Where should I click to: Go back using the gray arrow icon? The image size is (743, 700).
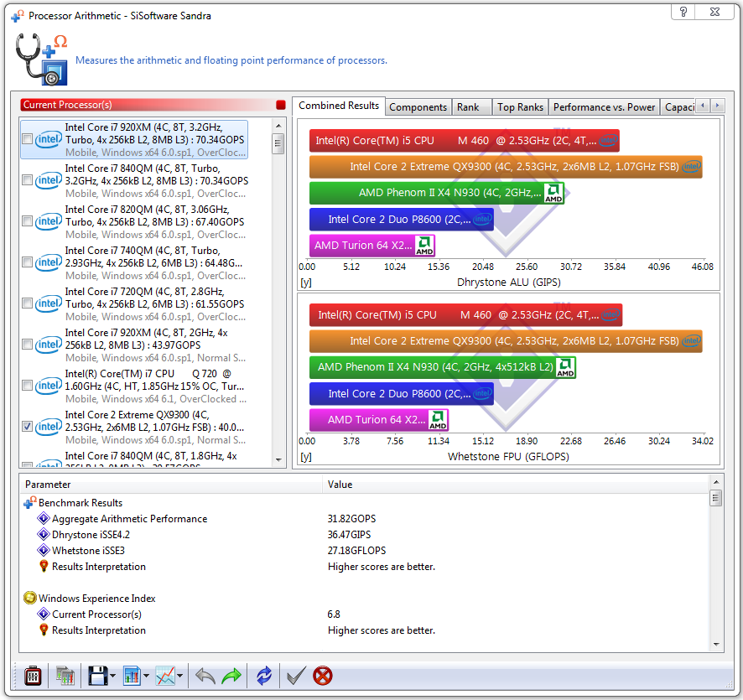click(205, 676)
